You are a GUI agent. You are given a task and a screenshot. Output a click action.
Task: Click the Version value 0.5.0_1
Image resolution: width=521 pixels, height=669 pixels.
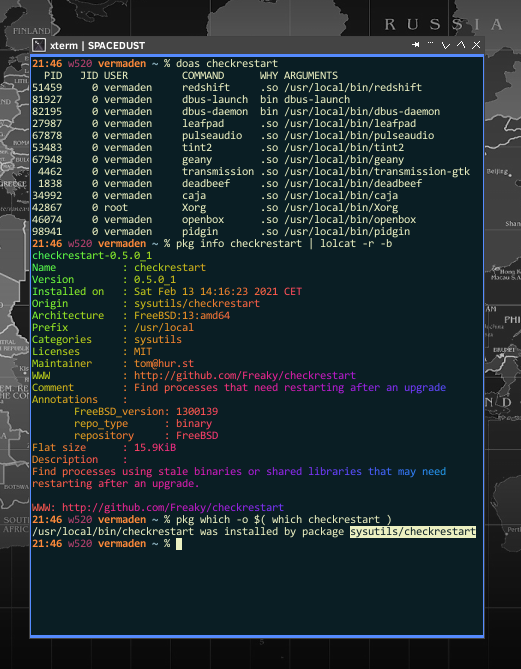click(x=155, y=279)
